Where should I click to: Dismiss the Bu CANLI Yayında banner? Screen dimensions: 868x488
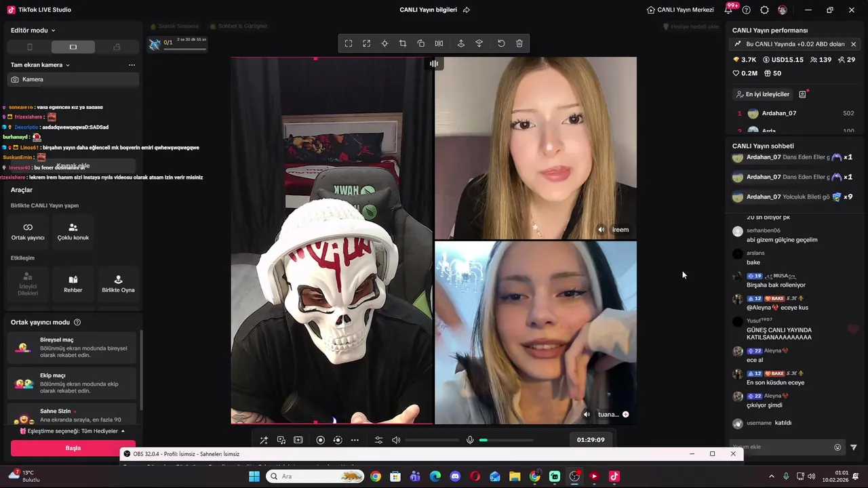click(x=853, y=44)
